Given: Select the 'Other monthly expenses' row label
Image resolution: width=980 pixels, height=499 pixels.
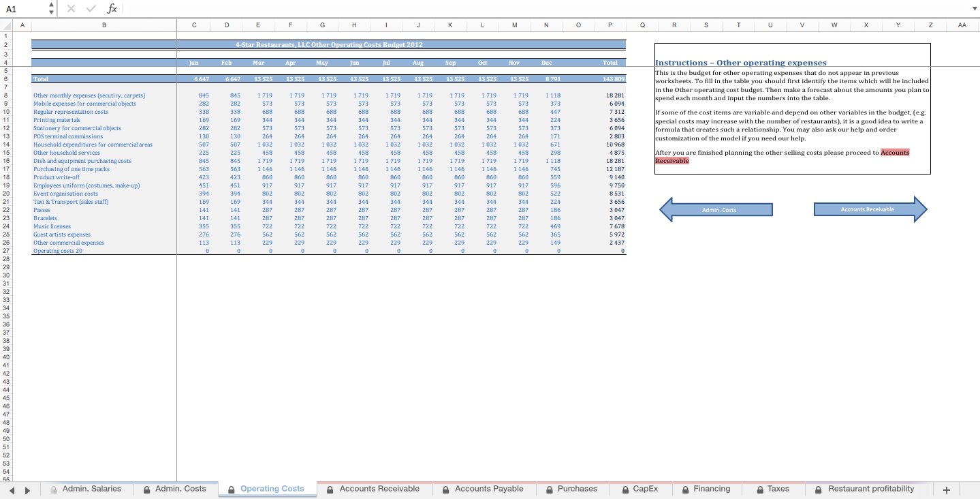Looking at the screenshot, I should [89, 95].
